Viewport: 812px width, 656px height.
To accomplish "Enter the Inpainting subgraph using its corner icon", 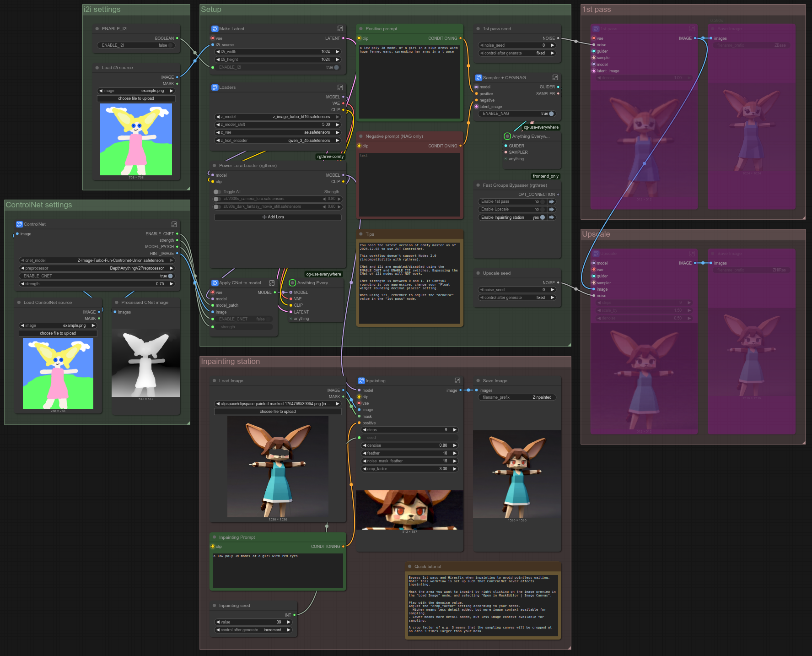I will (457, 381).
